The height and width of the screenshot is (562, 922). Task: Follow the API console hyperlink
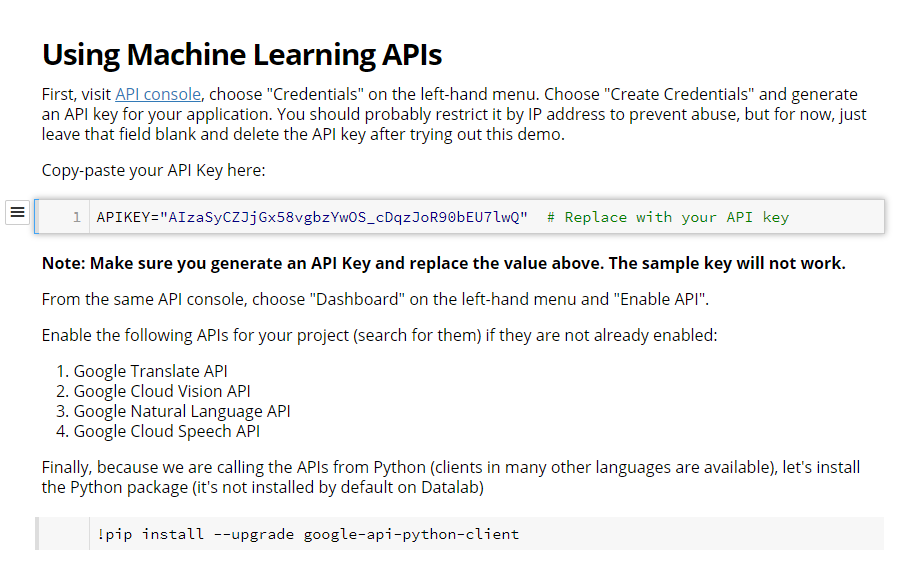pyautogui.click(x=158, y=94)
